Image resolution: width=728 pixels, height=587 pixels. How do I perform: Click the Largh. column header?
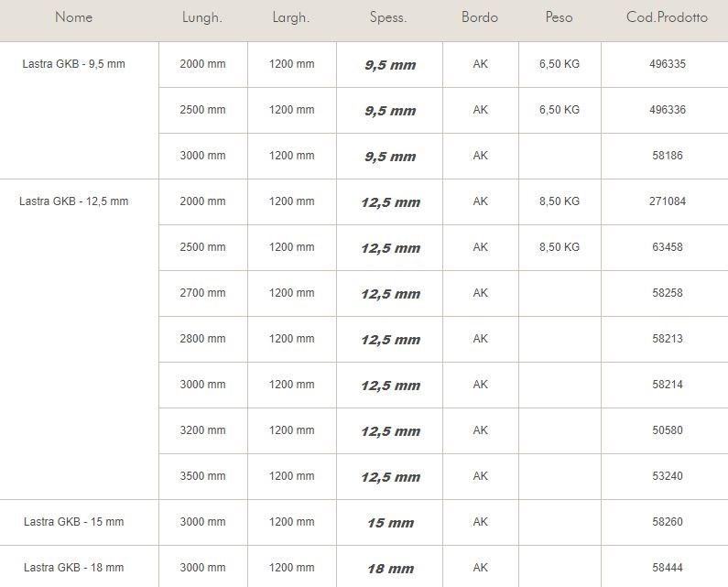pos(291,17)
